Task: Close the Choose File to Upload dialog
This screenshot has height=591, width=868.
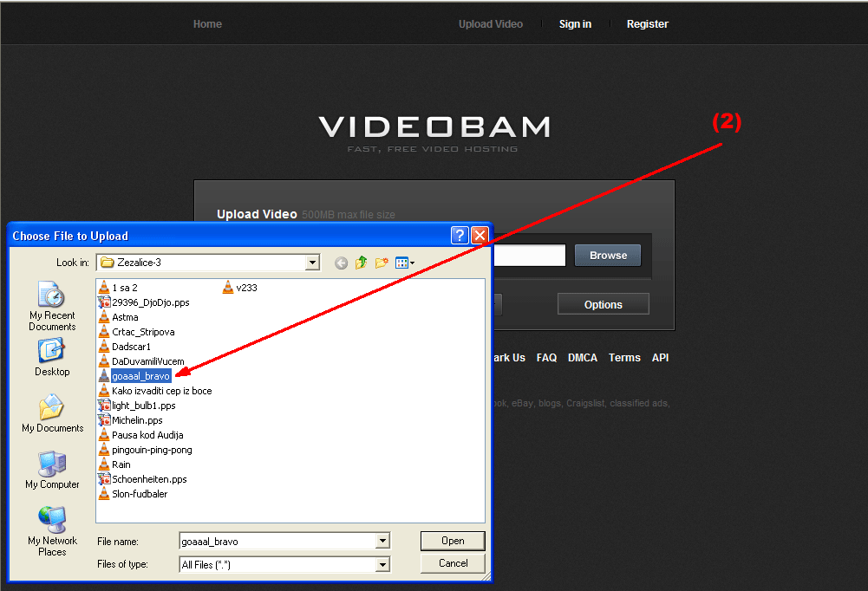Action: pyautogui.click(x=480, y=236)
